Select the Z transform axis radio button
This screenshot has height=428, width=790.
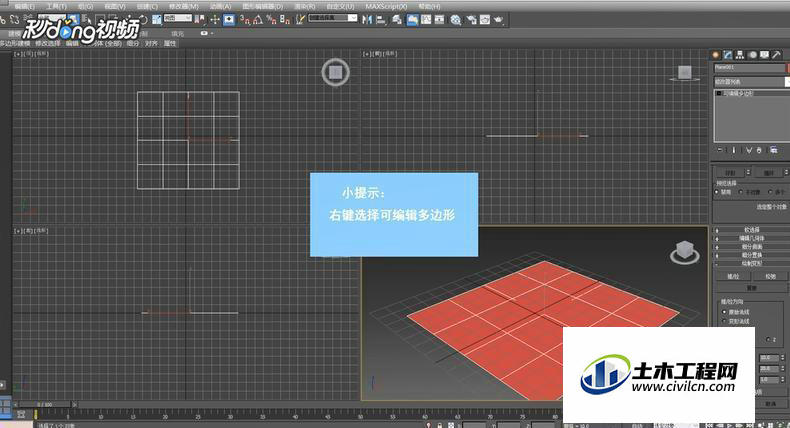[768, 340]
